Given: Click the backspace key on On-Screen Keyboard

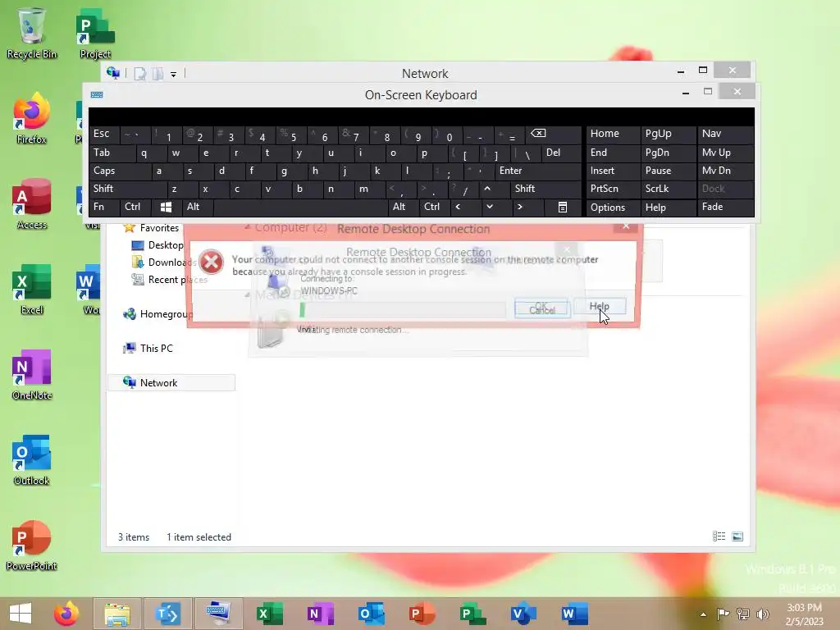Looking at the screenshot, I should click(x=554, y=134).
